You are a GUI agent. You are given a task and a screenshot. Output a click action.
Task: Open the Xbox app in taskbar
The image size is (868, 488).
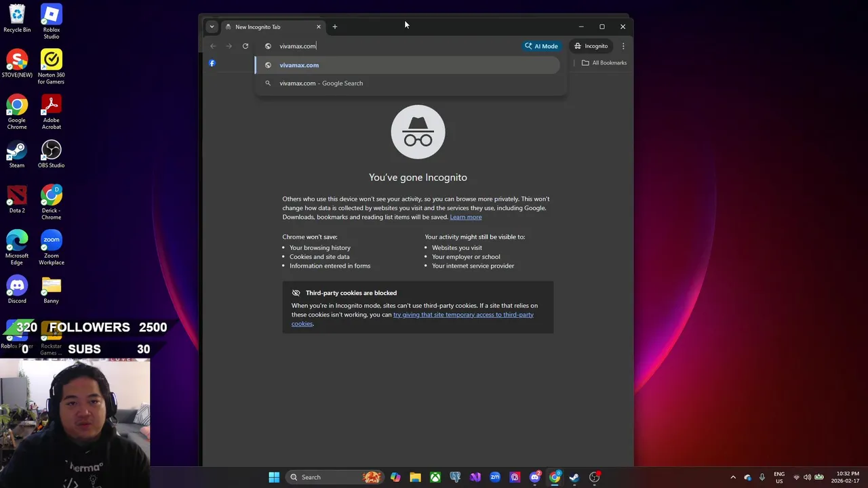[x=435, y=477]
